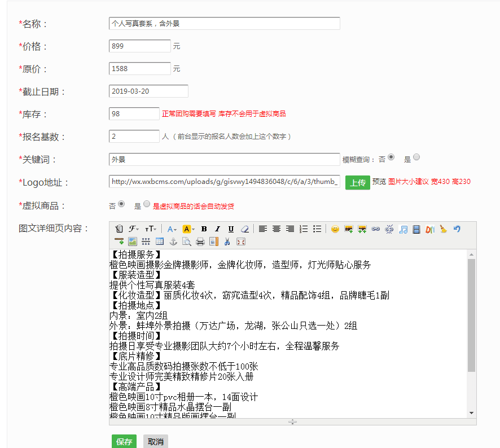
Task: Click the 库存 stock field showing 98
Action: click(x=134, y=114)
